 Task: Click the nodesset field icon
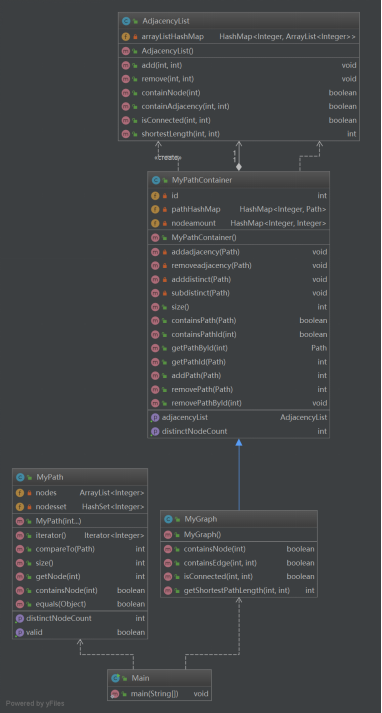pos(20,507)
